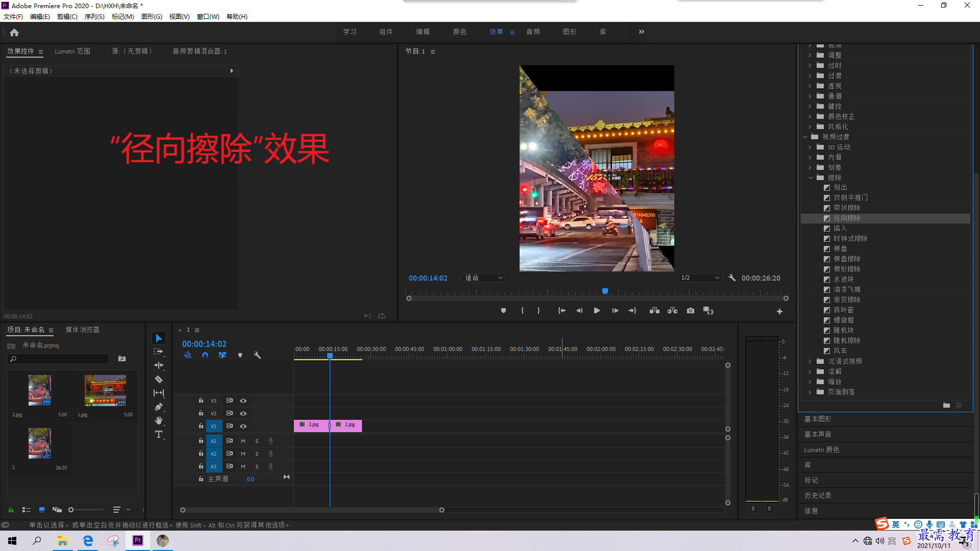Select the Hand tool
This screenshot has width=980, height=551.
pos(159,420)
